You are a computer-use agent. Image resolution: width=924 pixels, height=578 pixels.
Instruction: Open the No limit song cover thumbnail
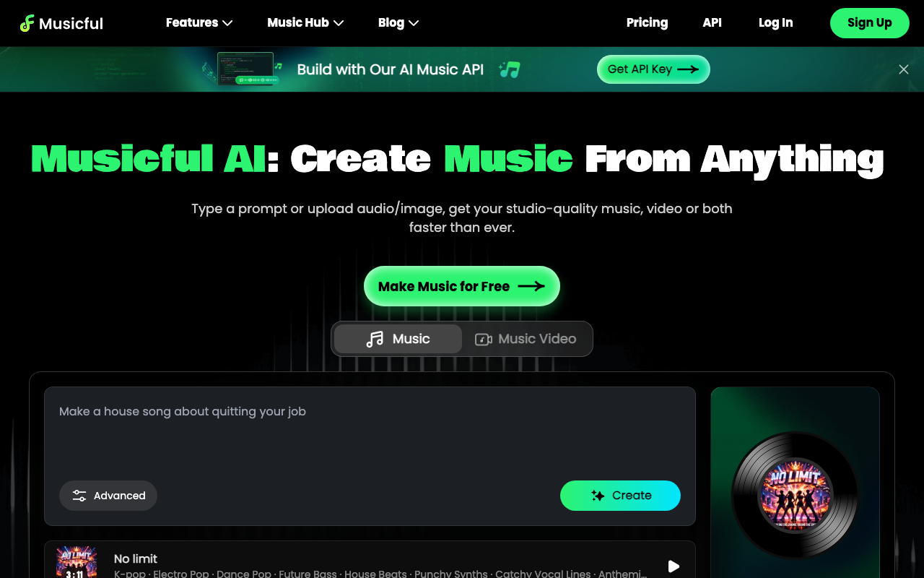point(77,562)
